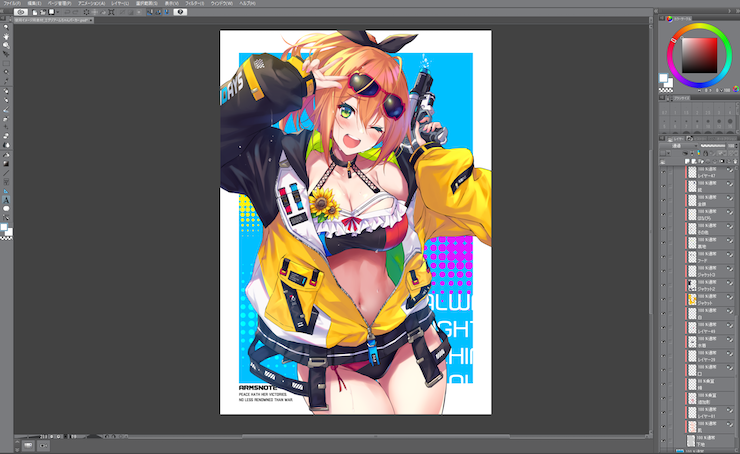
Task: Open the アニメーション menu
Action: pos(92,3)
